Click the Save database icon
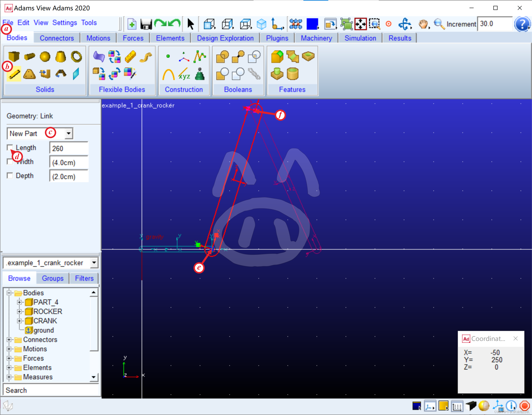Image resolution: width=532 pixels, height=415 pixels. 146,24
